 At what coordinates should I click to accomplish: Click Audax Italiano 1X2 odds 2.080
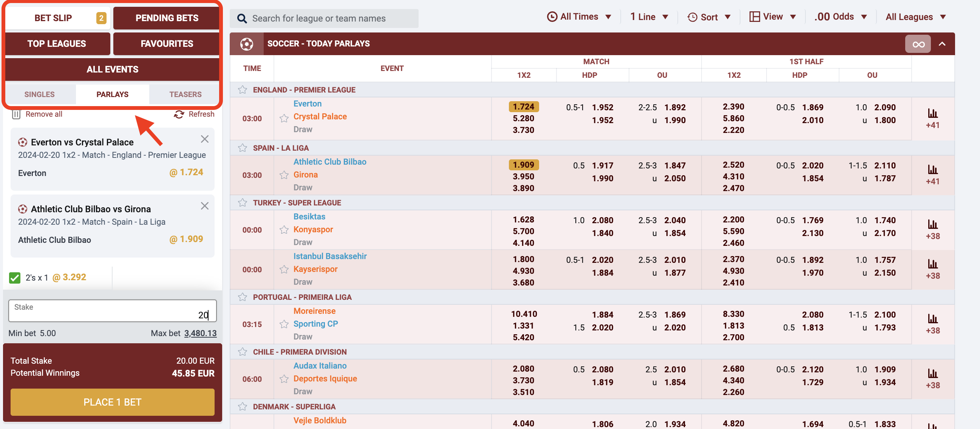point(524,369)
